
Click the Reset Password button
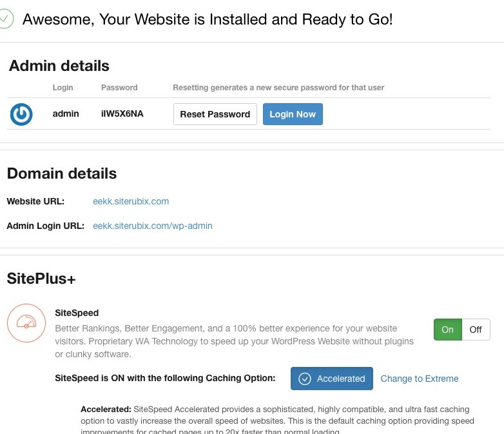pos(215,114)
